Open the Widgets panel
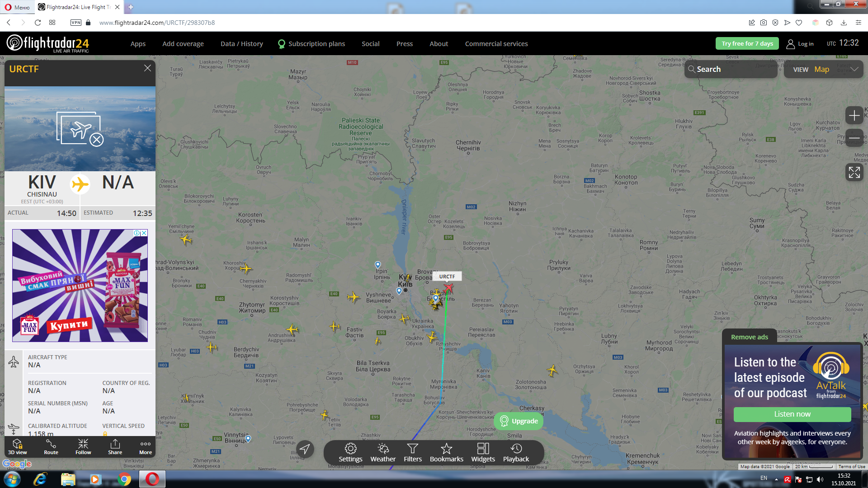The image size is (868, 488). 483,452
